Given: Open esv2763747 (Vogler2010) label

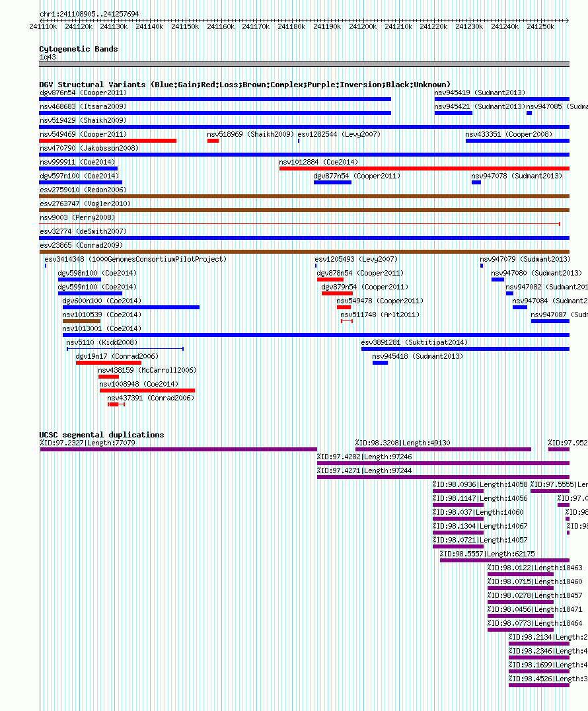Looking at the screenshot, I should (x=85, y=204).
